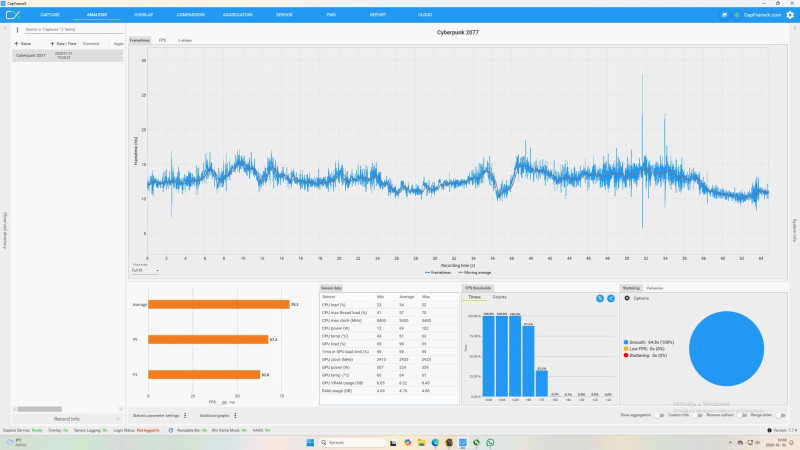The height and width of the screenshot is (450, 800).
Task: Show the FPS graph tab
Action: (x=162, y=40)
